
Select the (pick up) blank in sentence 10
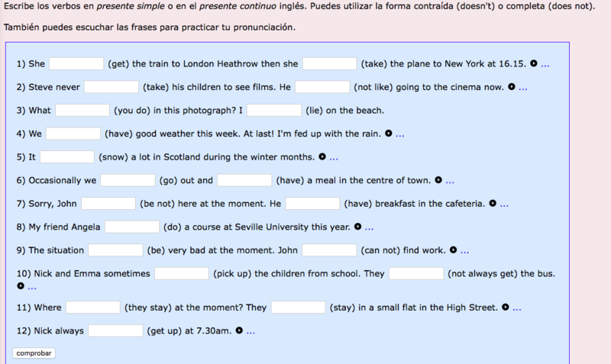click(182, 273)
